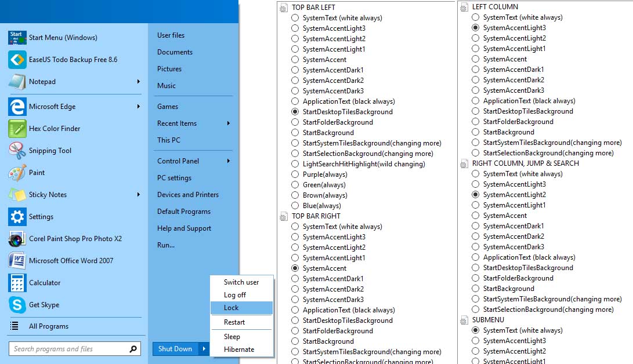
Task: Select SystemAccentLight3 under TOP BAR LEFT
Action: (x=295, y=28)
